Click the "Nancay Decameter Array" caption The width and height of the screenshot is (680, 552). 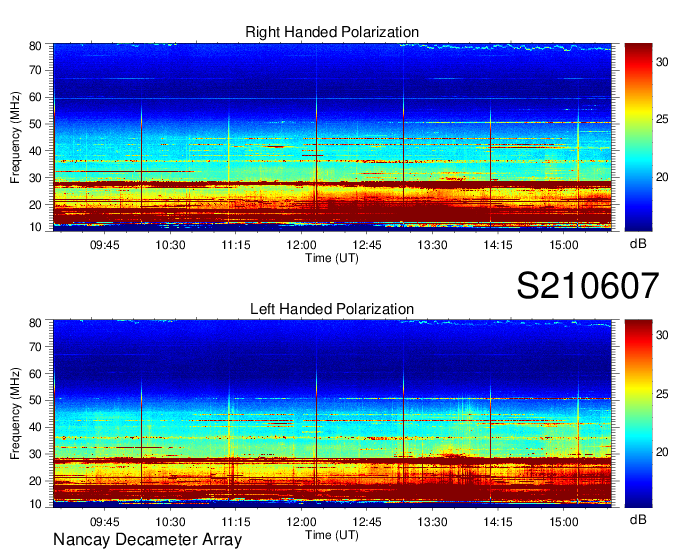click(x=147, y=540)
